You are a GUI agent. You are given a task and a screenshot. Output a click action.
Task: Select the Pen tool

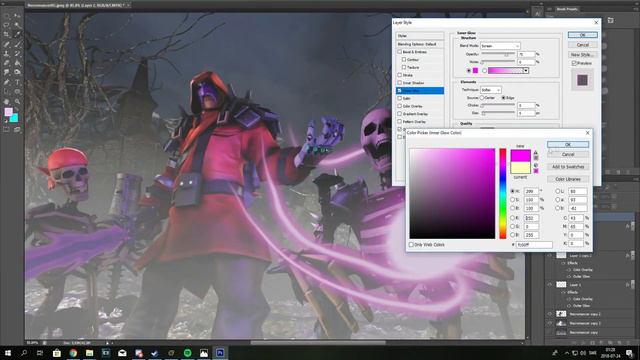[7, 82]
